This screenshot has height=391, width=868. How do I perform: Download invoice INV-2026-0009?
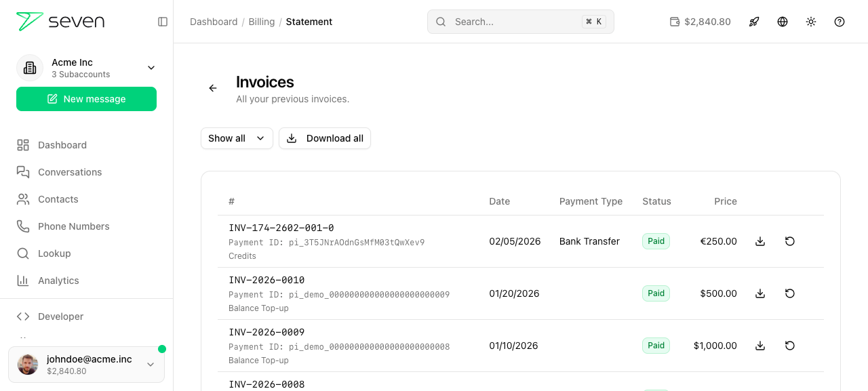pos(760,346)
